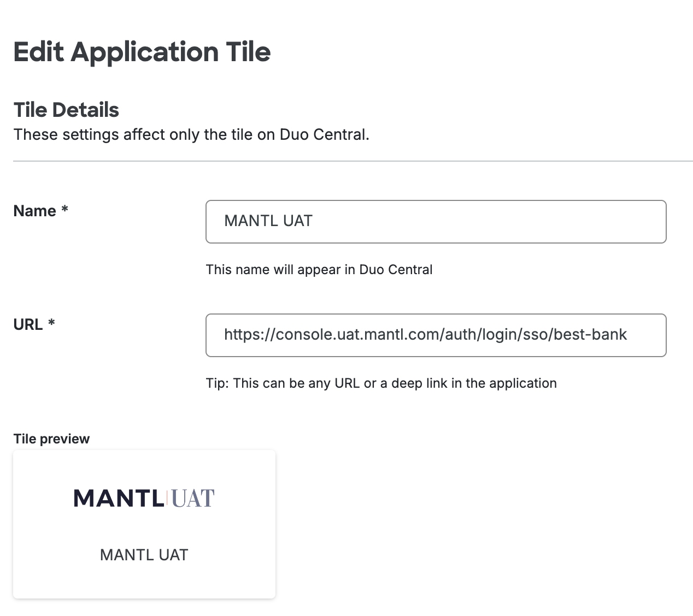Click the divider line below Tile Details

pos(353,161)
